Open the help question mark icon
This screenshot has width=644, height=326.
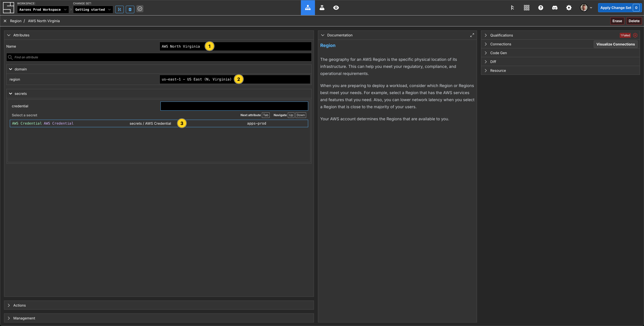541,8
